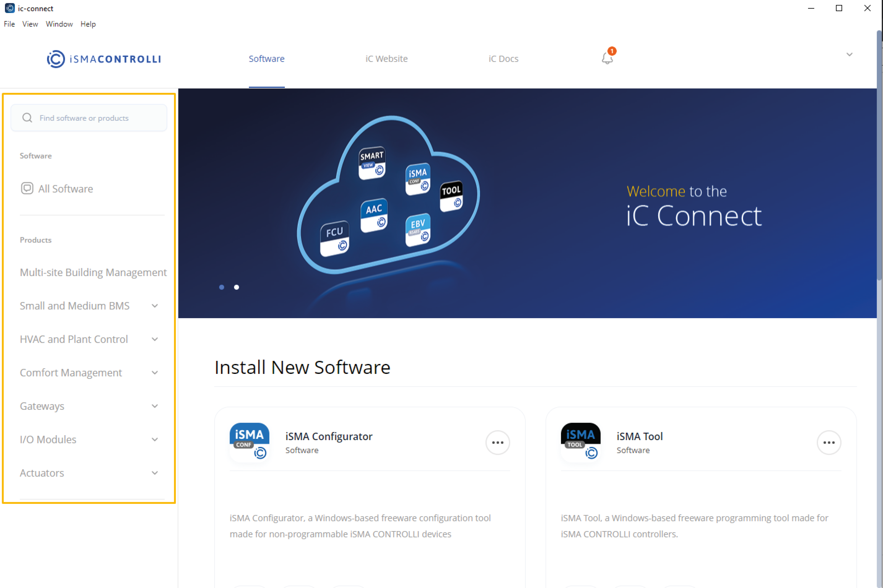883x588 pixels.
Task: Click the iSMA Configurator app icon
Action: click(250, 442)
